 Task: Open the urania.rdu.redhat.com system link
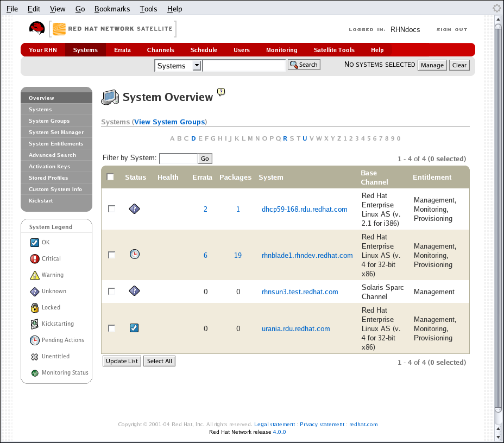click(x=295, y=328)
